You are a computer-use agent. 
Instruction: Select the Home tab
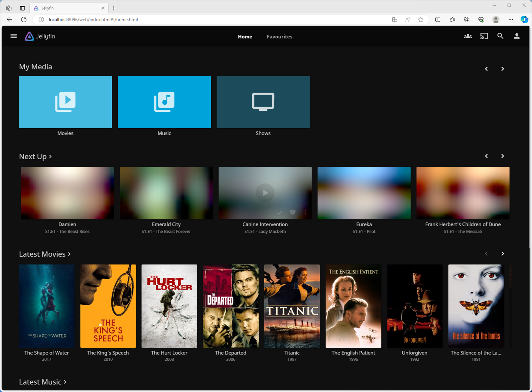(x=245, y=37)
